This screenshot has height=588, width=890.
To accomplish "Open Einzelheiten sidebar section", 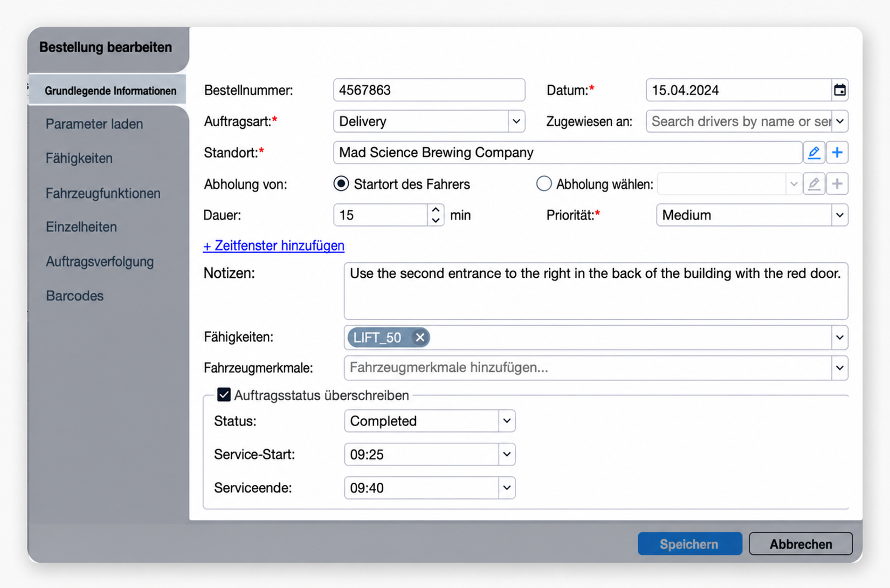I will tap(81, 227).
